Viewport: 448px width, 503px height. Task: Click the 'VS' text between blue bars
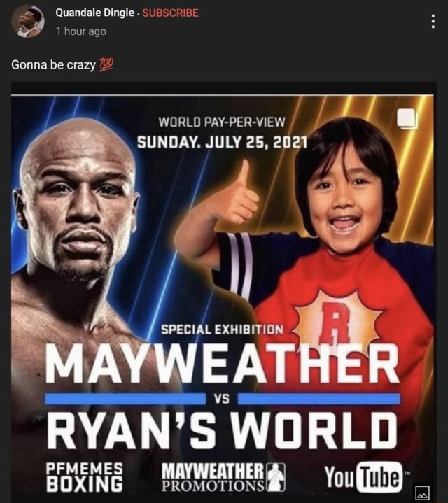click(221, 399)
